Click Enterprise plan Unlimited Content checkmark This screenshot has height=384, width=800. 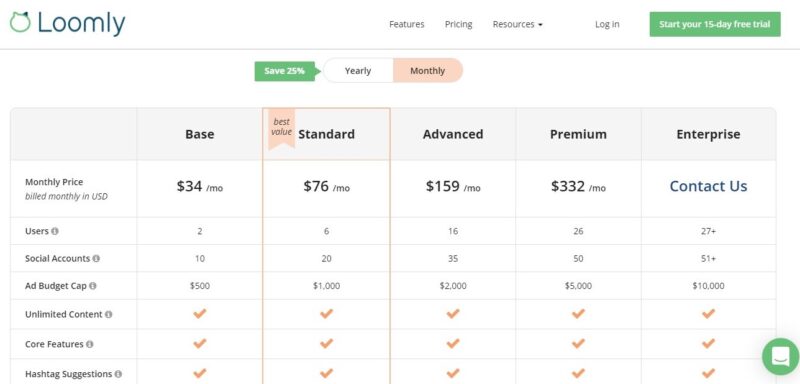708,314
